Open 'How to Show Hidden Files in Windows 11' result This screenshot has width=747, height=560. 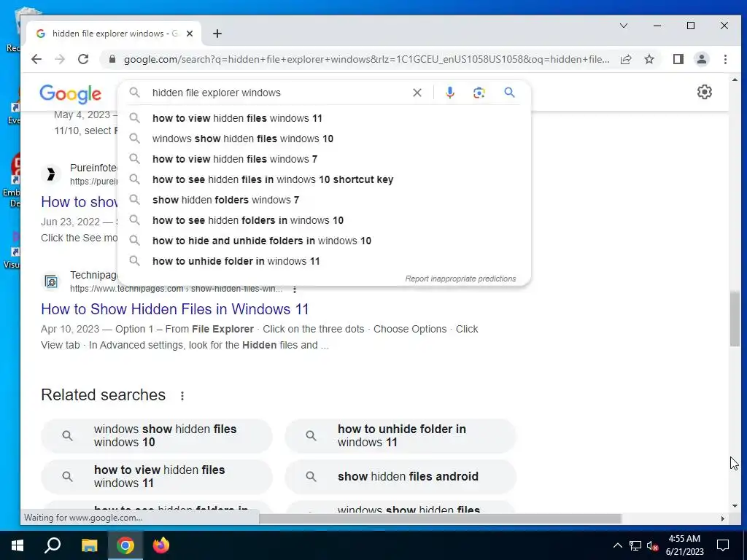[175, 309]
